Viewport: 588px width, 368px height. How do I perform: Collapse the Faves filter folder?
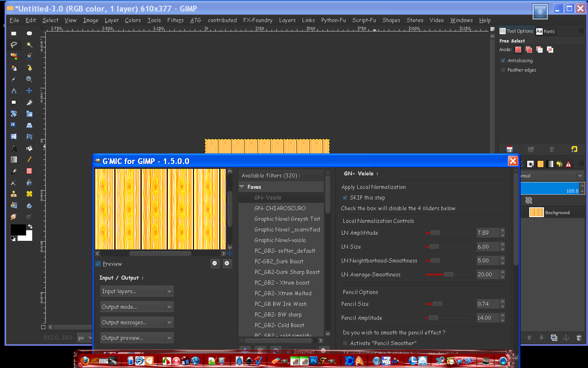click(242, 187)
